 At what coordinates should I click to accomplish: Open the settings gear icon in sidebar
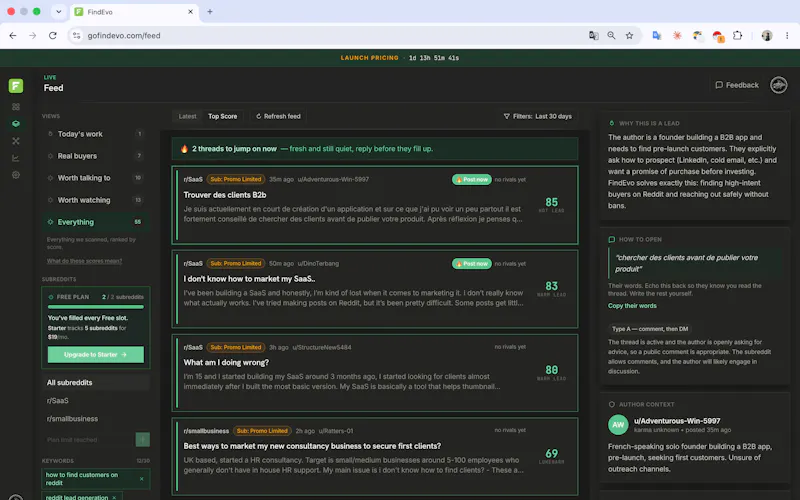[16, 175]
